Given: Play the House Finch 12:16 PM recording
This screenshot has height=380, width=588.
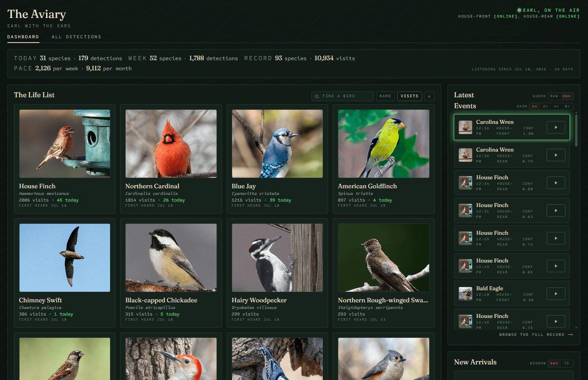Looking at the screenshot, I should 556,321.
